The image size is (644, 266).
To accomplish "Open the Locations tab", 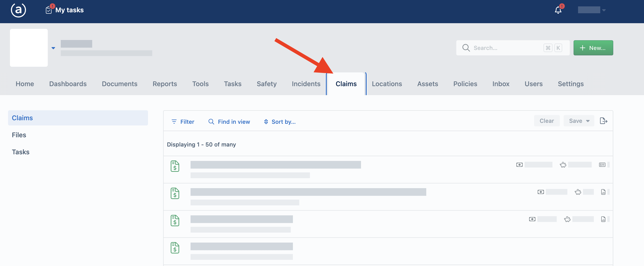I will 387,84.
